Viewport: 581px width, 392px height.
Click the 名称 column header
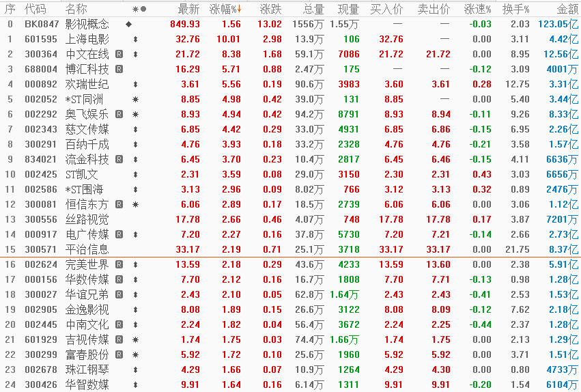(x=76, y=9)
